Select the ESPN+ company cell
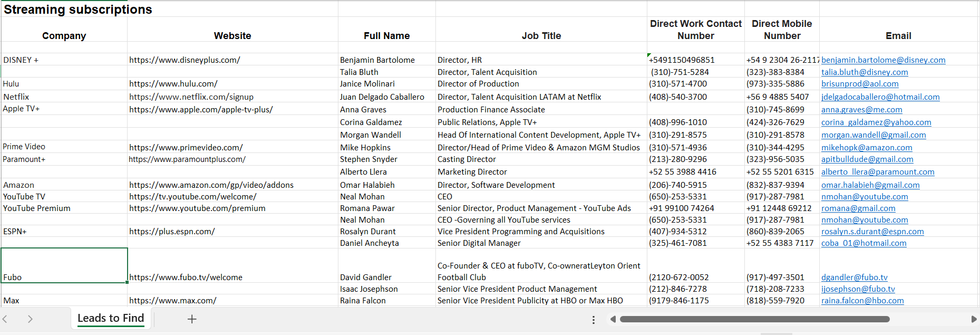Viewport: 980px width, 335px height. click(64, 232)
